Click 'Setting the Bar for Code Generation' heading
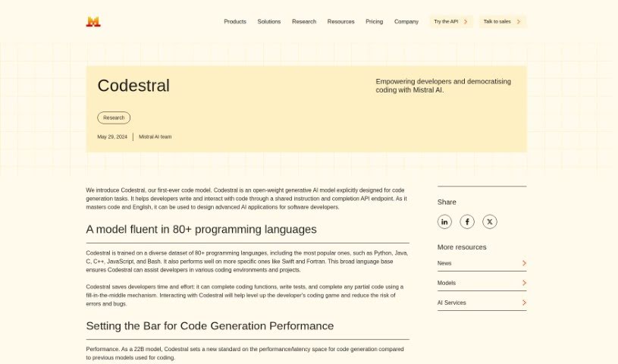The width and height of the screenshot is (618, 364). 210,326
